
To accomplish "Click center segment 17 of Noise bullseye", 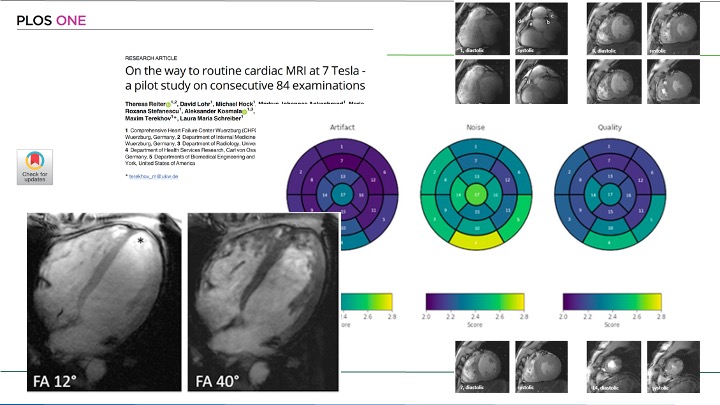I will pos(476,193).
